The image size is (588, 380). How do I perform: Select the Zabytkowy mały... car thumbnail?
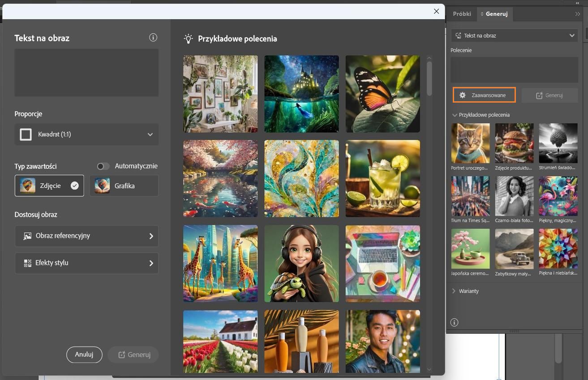[x=514, y=249]
